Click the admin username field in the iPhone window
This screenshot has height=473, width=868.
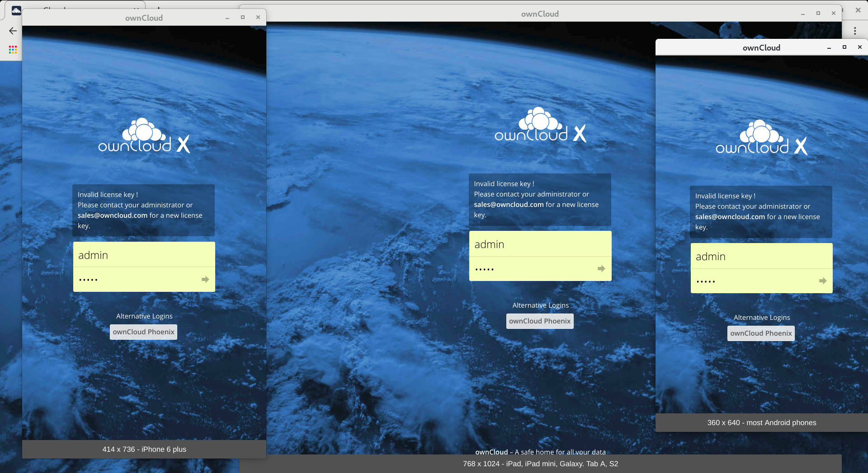coord(144,255)
